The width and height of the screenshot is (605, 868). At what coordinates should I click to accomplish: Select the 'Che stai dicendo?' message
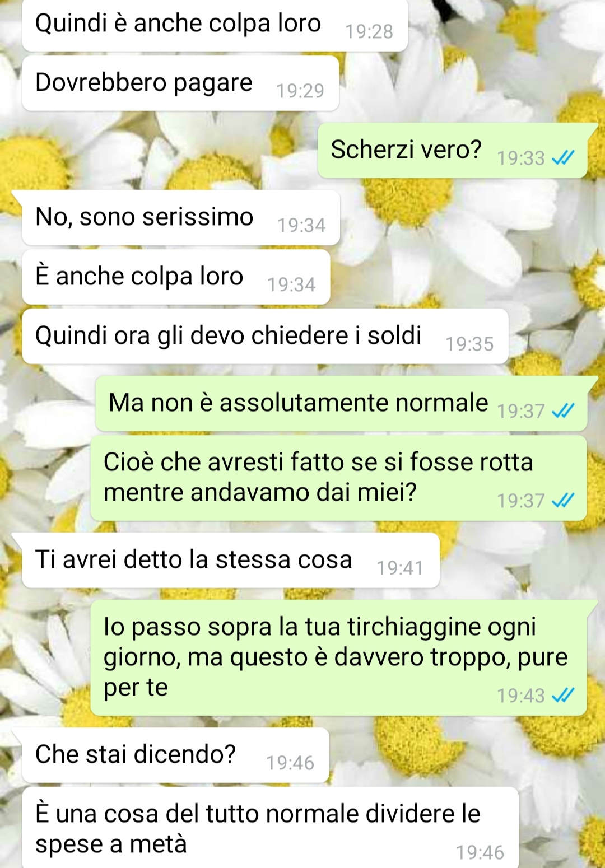(175, 755)
